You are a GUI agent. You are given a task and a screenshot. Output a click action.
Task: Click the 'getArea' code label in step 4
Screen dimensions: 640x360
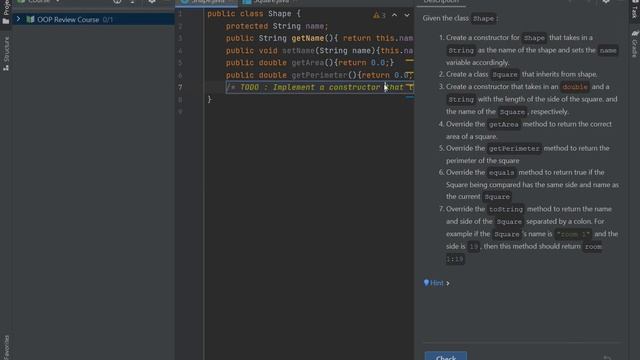(503, 124)
